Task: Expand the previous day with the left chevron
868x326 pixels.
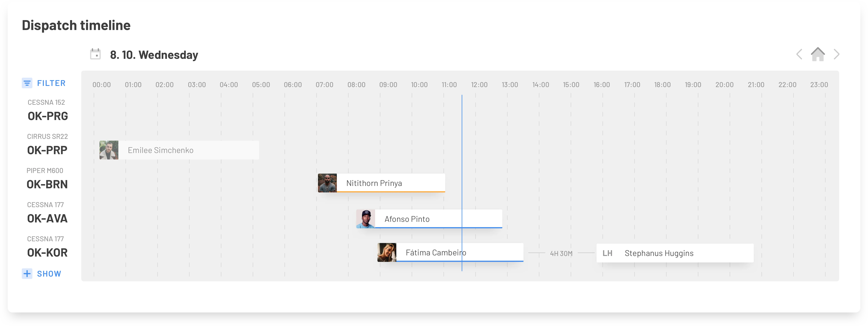Action: 799,54
